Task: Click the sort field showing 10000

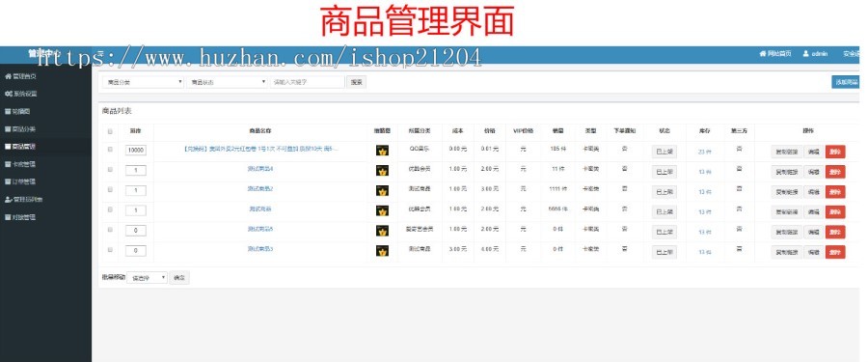Action: point(136,151)
